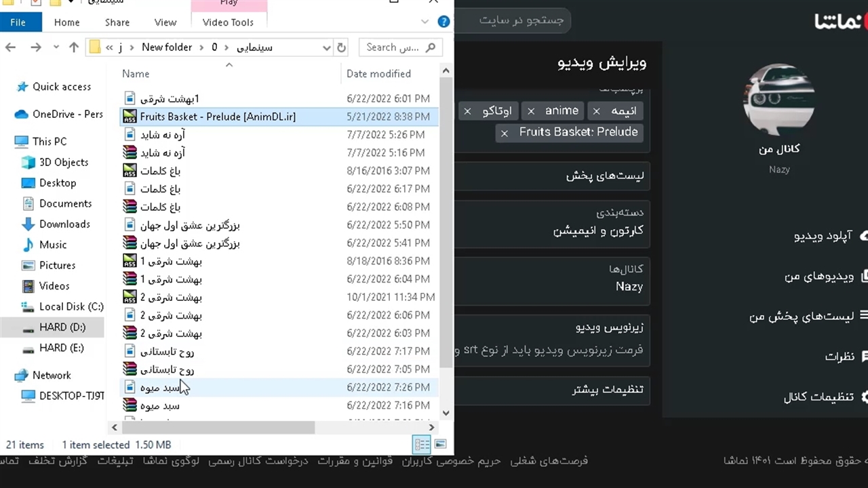The image size is (868, 488).
Task: Click the Up one level arrow icon
Action: pyautogui.click(x=74, y=47)
